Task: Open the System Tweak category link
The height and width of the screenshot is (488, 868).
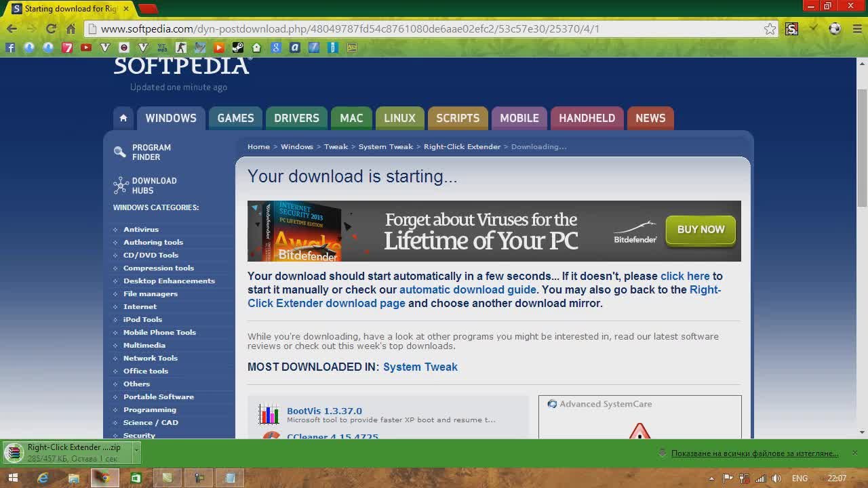Action: pyautogui.click(x=420, y=367)
